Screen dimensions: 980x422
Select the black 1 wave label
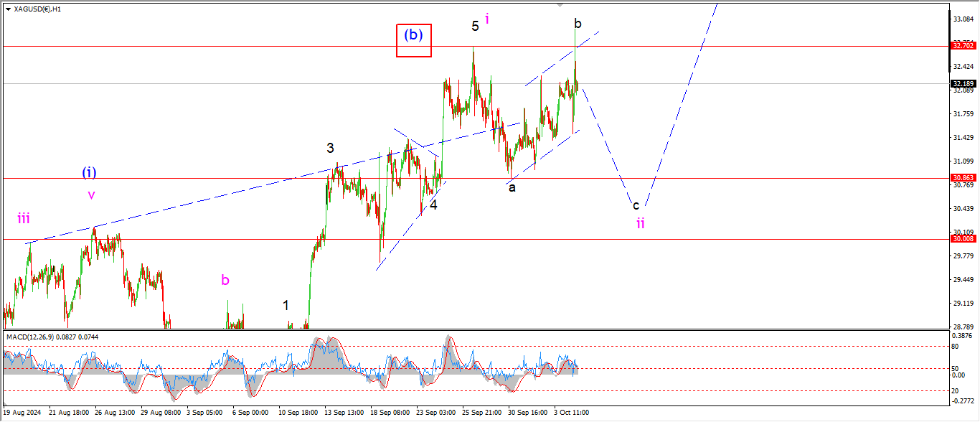click(x=286, y=306)
